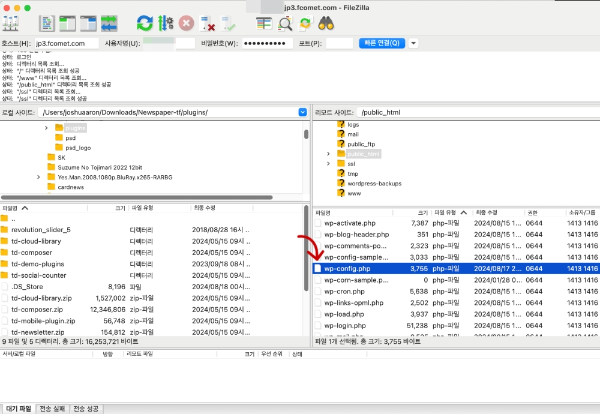Expand the Yes.Man.2008 folder in local tree

pos(38,177)
